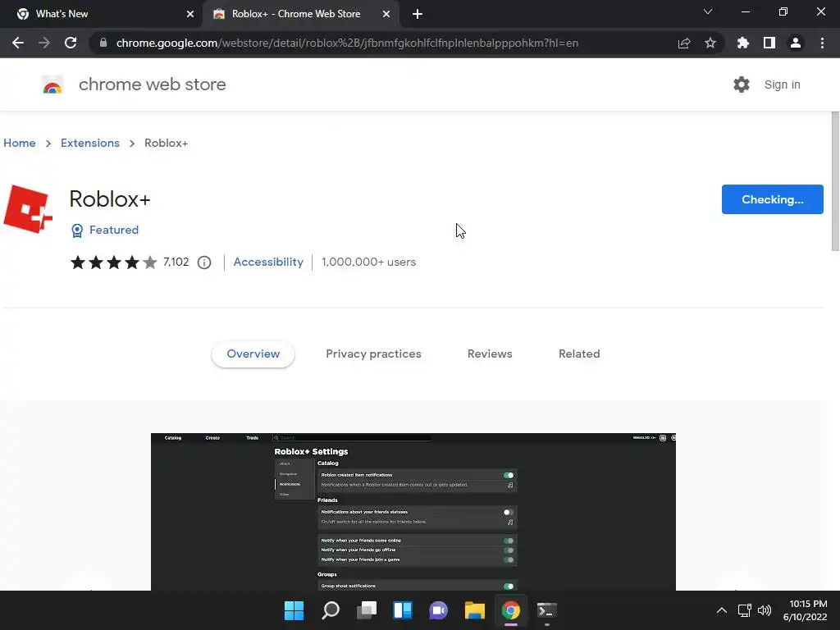The width and height of the screenshot is (840, 630).
Task: Sign in to the web store
Action: pyautogui.click(x=782, y=84)
